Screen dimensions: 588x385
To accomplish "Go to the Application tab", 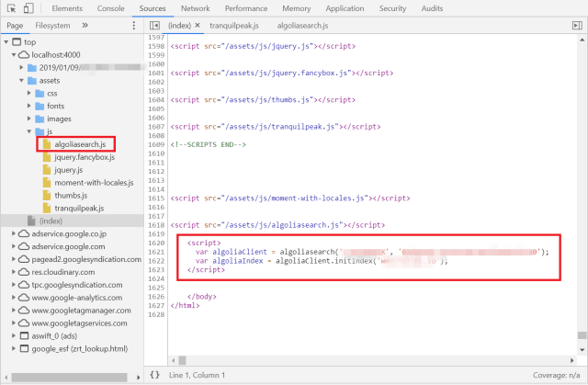I will (x=345, y=8).
